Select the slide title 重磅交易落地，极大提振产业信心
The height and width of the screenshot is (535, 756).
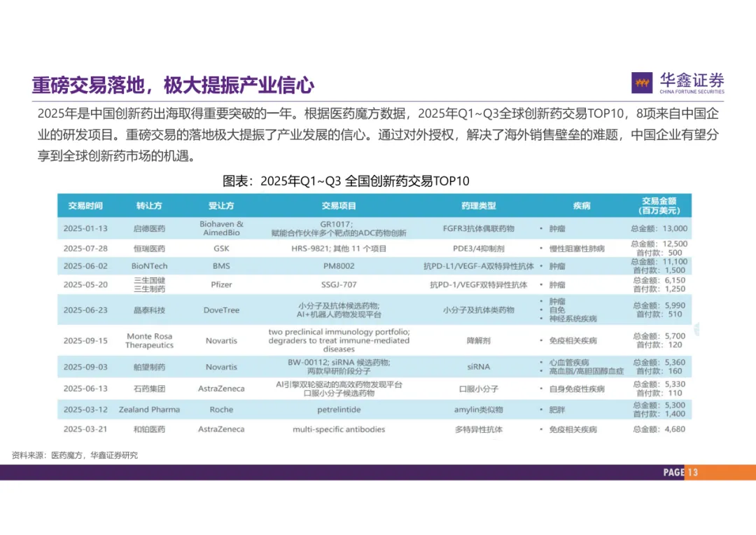click(173, 85)
